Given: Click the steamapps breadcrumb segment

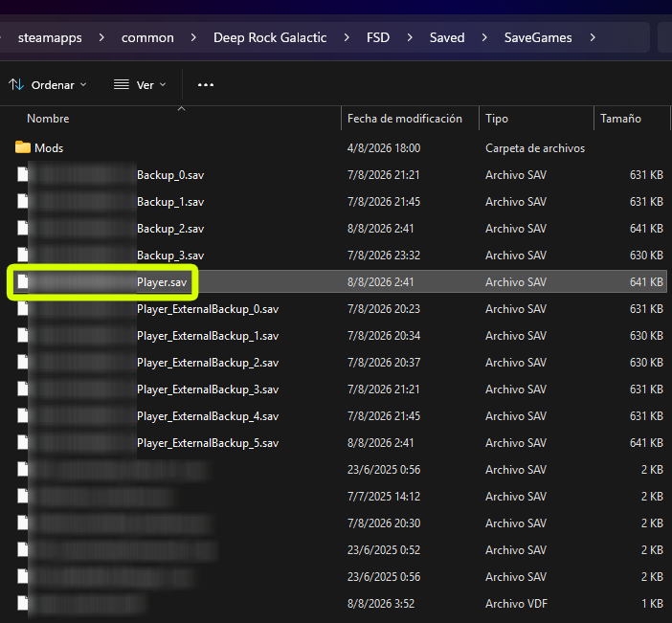Looking at the screenshot, I should (50, 37).
